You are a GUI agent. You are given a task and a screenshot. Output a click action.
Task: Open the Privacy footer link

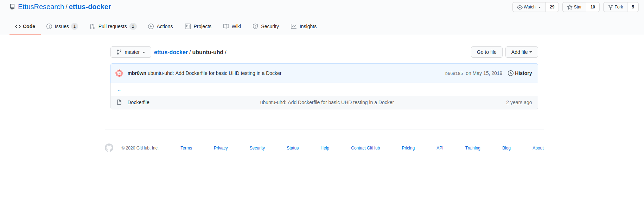221,148
